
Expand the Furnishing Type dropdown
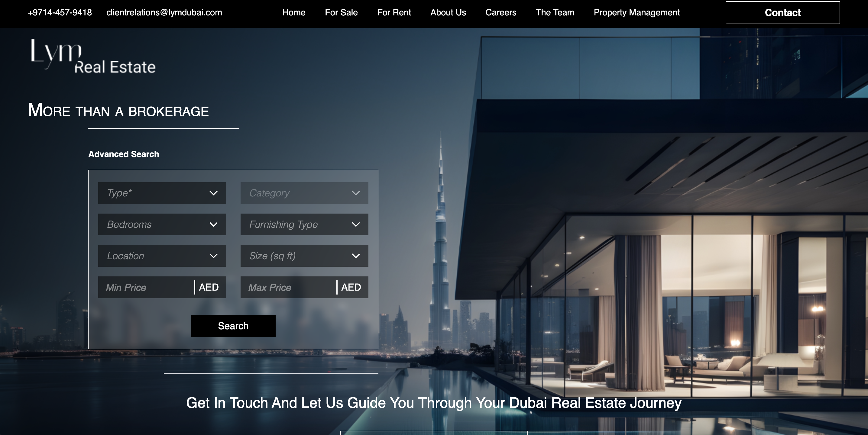tap(304, 225)
